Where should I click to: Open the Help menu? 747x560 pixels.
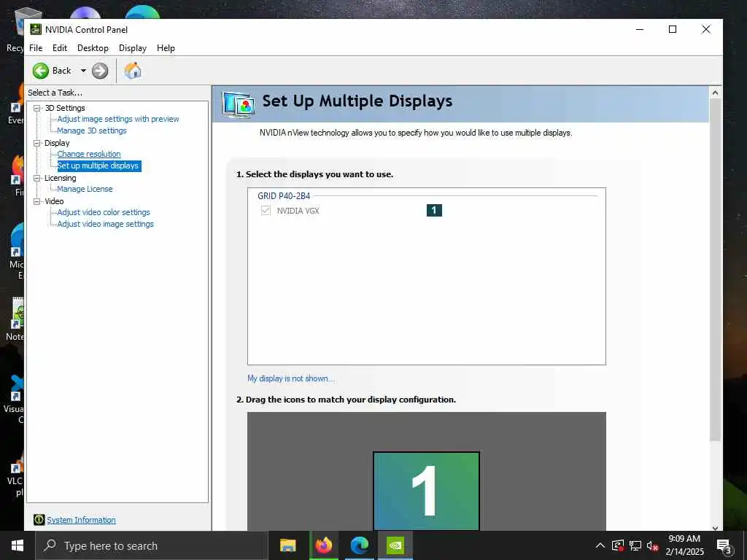click(x=166, y=48)
